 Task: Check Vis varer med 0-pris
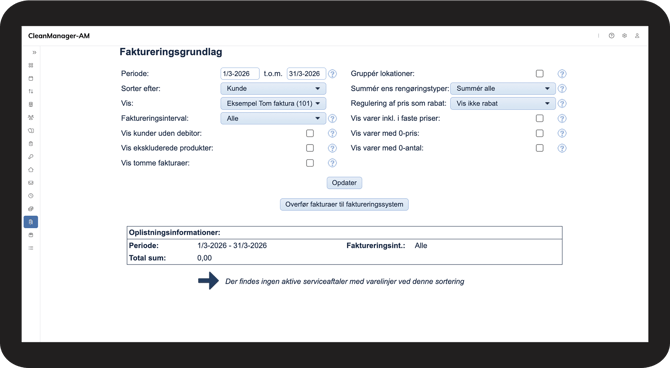tap(540, 133)
